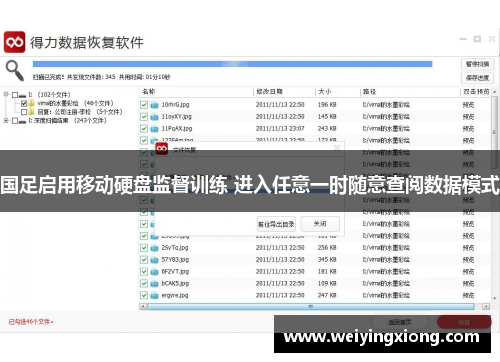Click the drive icon beside I: (102个文件)
The image size is (500, 362).
point(22,95)
